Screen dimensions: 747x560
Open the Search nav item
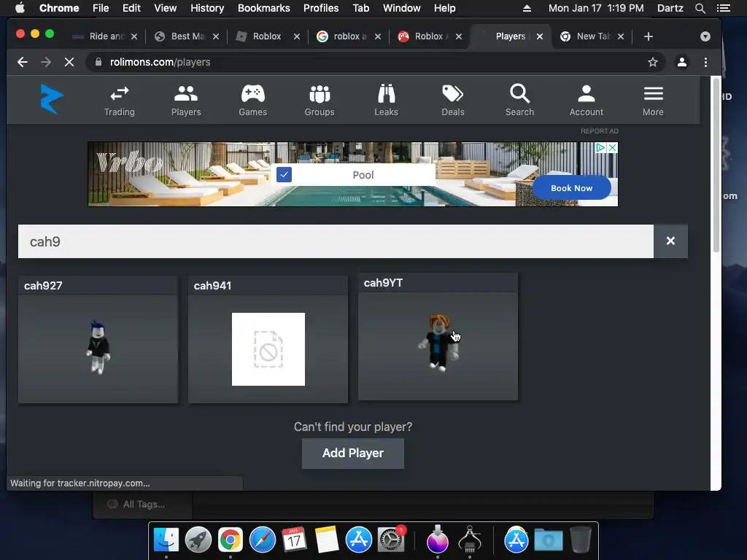pyautogui.click(x=519, y=101)
